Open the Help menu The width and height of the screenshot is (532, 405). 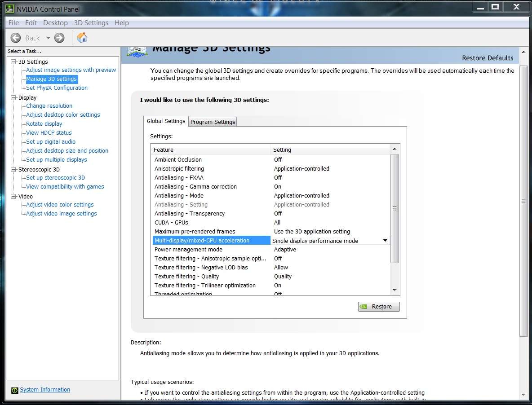coord(121,23)
